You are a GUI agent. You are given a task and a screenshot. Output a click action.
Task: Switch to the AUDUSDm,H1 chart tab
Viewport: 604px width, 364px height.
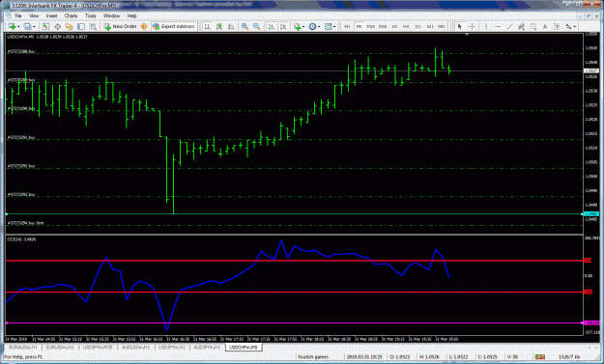(135, 347)
